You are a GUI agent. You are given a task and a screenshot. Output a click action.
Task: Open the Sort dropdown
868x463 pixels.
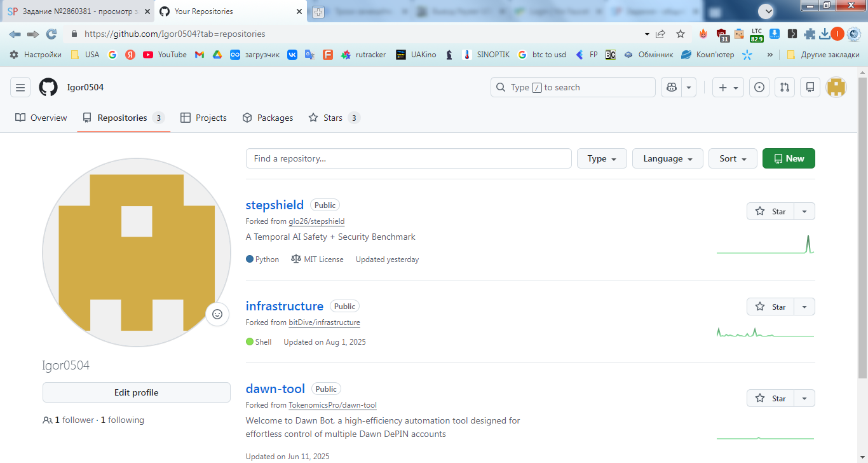733,158
